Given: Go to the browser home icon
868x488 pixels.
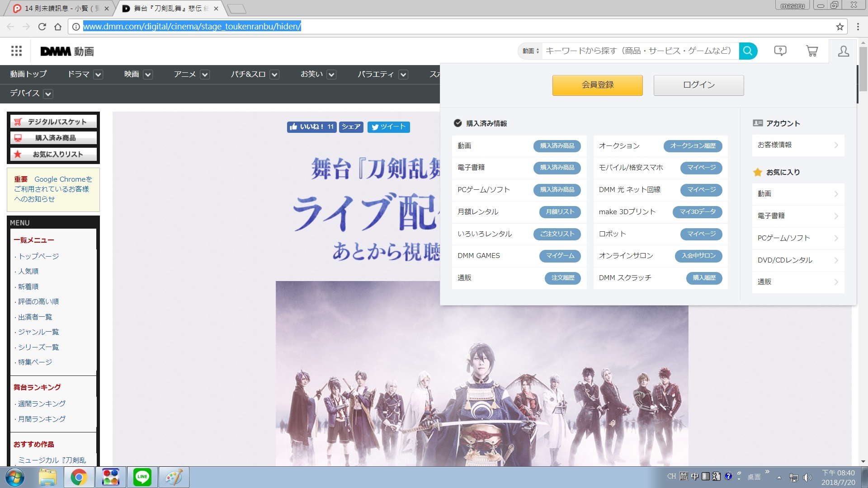Looking at the screenshot, I should tap(57, 27).
